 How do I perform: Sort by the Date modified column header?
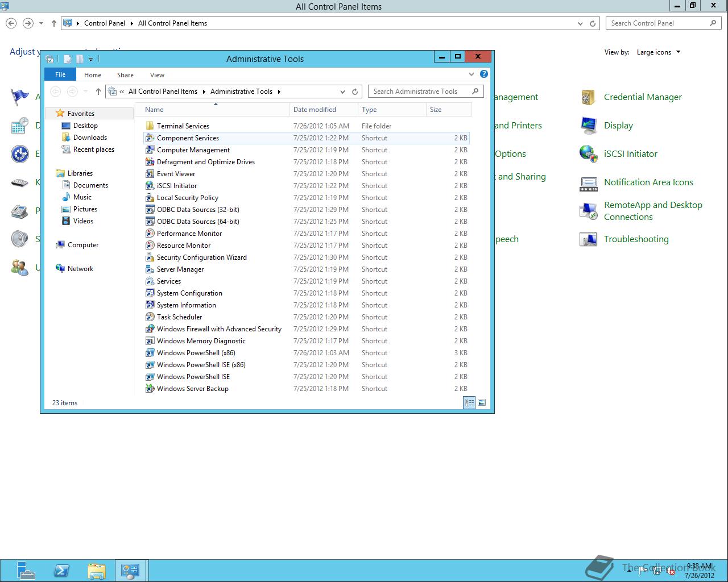click(324, 110)
